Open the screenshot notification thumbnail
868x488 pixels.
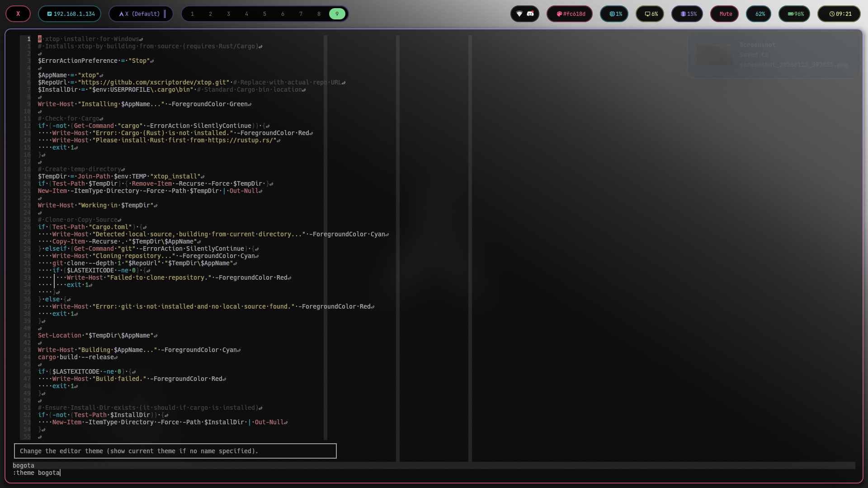coord(715,55)
